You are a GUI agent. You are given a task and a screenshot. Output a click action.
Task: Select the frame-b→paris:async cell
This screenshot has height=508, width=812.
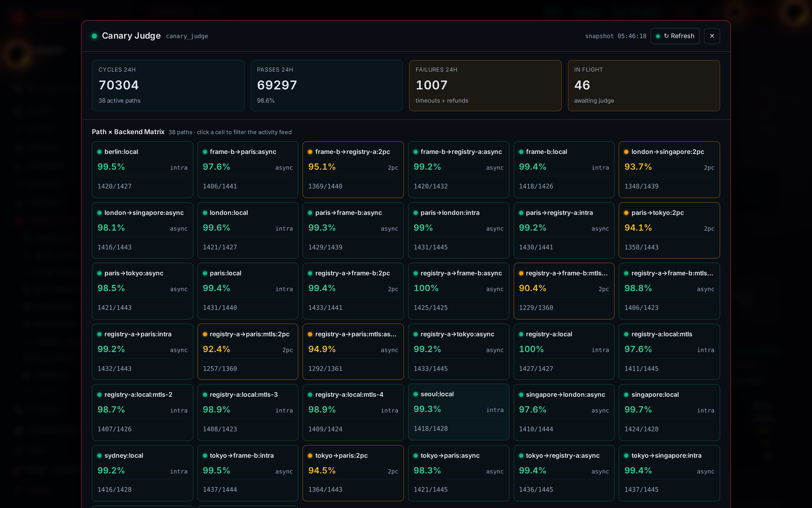pyautogui.click(x=248, y=170)
